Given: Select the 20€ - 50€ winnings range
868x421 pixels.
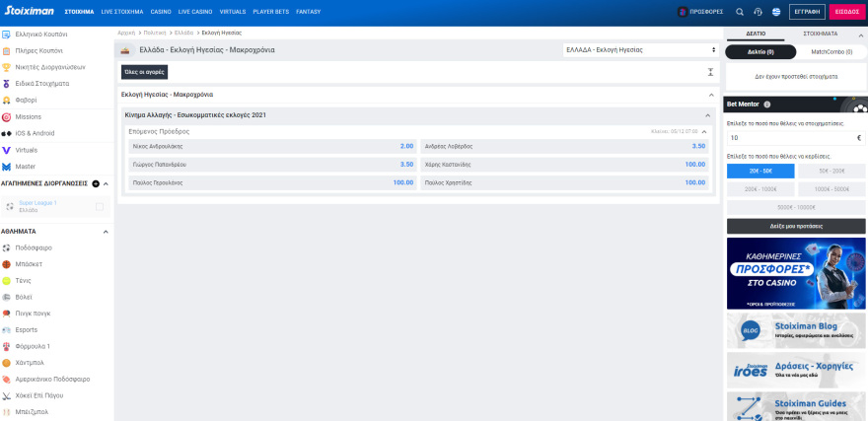Looking at the screenshot, I should point(759,171).
